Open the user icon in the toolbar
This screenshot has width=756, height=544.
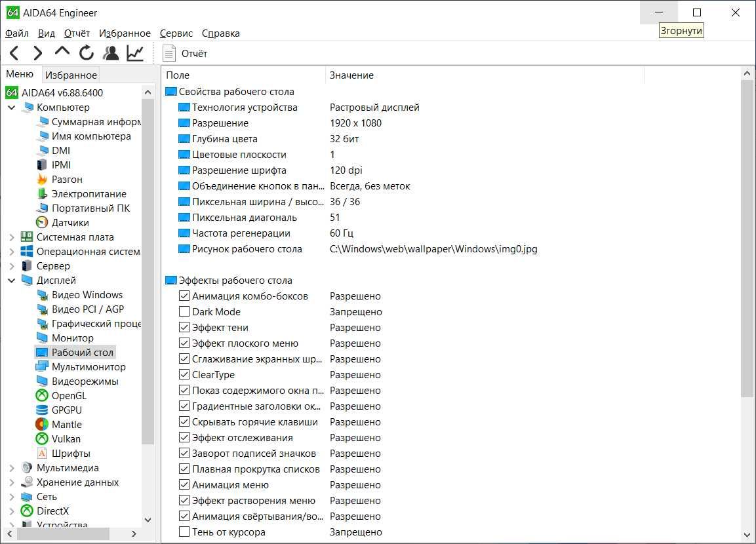(x=111, y=53)
